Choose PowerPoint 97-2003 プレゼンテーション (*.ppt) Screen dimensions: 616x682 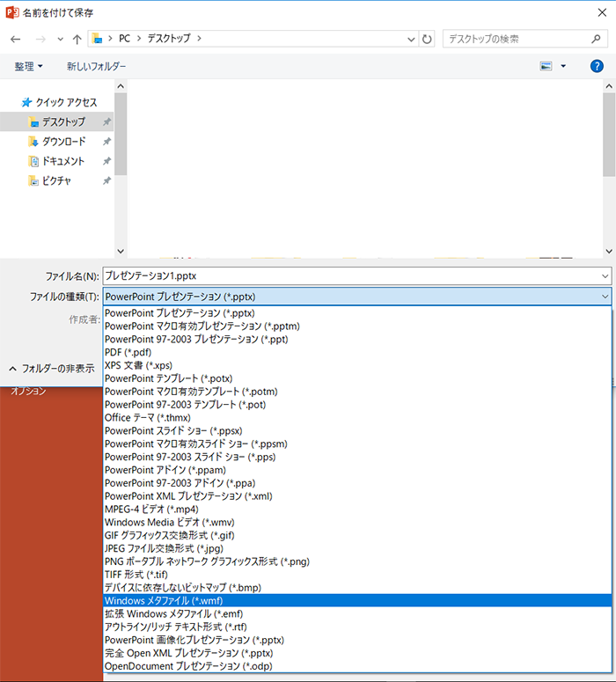(357, 340)
